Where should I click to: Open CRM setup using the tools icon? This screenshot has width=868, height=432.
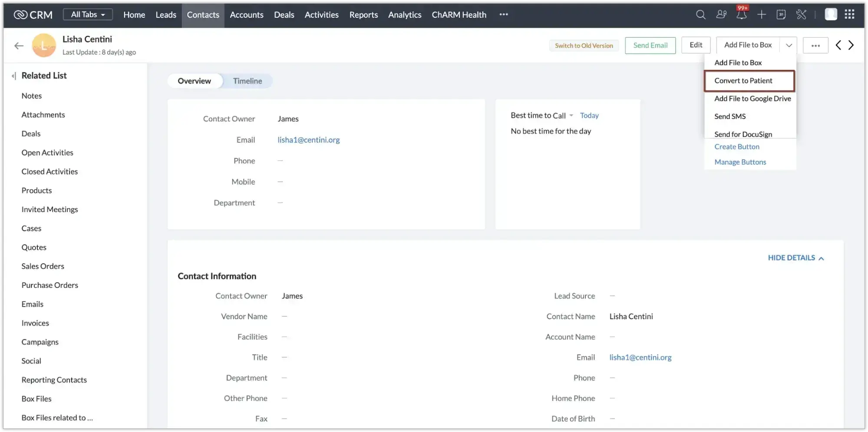coord(801,14)
